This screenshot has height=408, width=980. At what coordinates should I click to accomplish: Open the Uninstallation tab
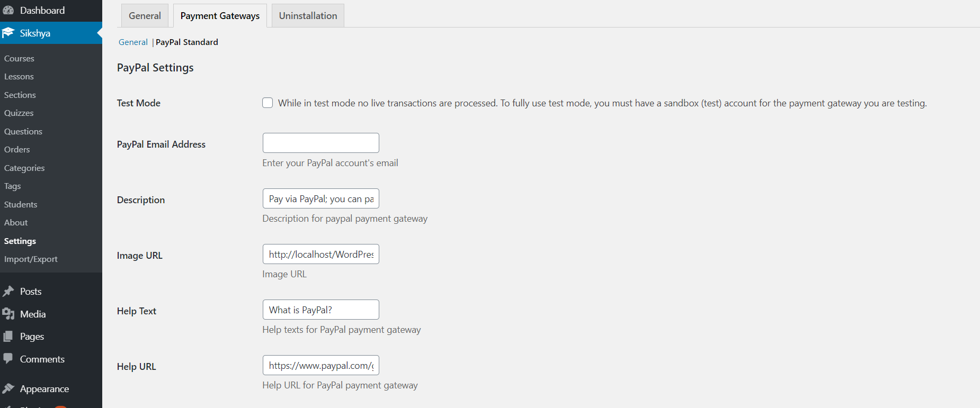(x=308, y=15)
